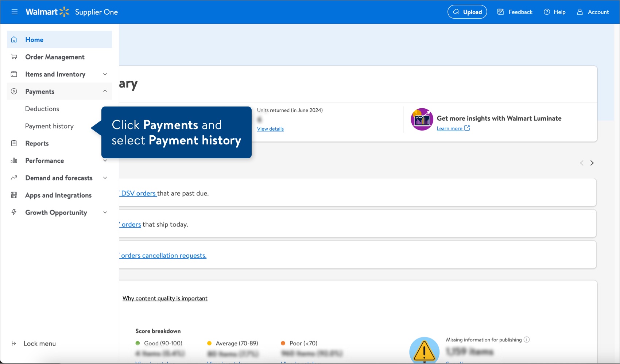Image resolution: width=620 pixels, height=364 pixels.
Task: Expand the Performance menu chevron
Action: (105, 160)
